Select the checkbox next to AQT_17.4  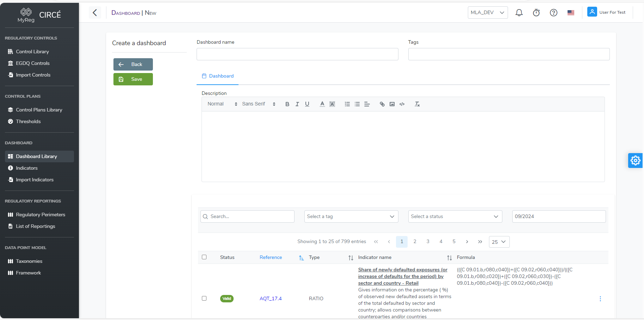pos(204,298)
